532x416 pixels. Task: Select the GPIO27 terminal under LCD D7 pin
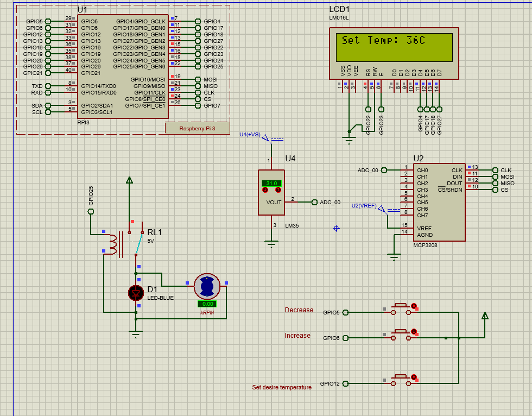(x=439, y=109)
